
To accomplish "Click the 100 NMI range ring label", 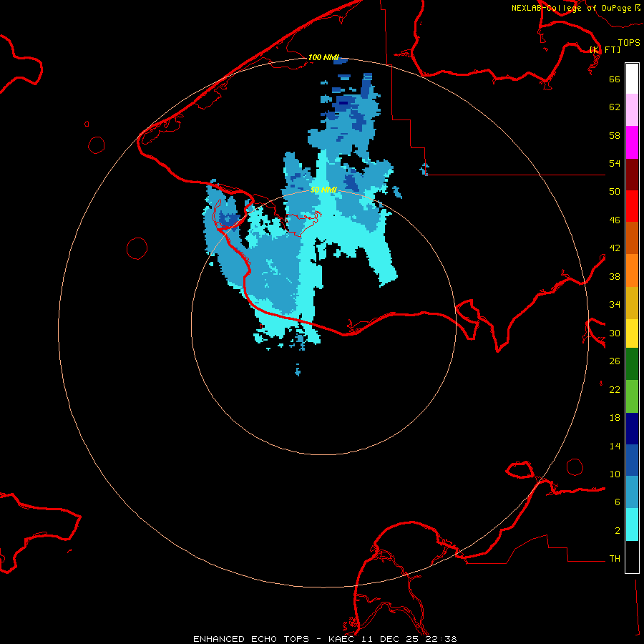I will coord(323,57).
